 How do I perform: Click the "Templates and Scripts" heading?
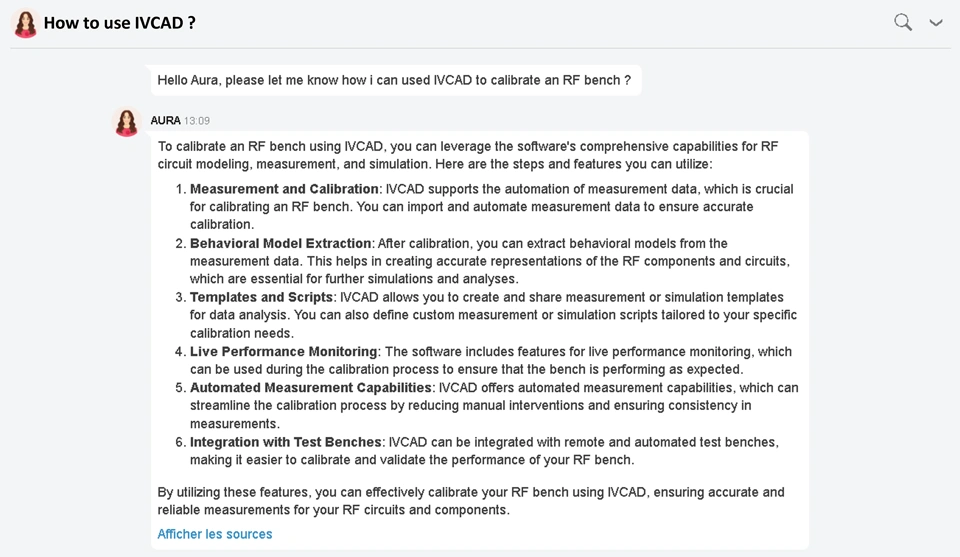point(261,297)
